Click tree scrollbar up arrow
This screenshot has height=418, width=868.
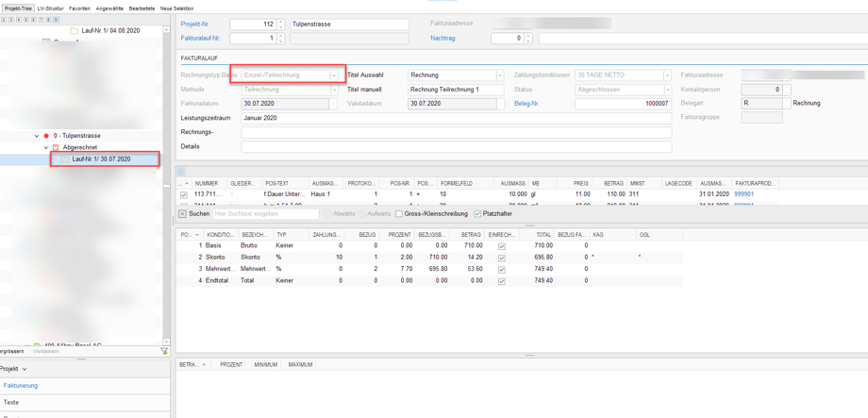pos(166,30)
